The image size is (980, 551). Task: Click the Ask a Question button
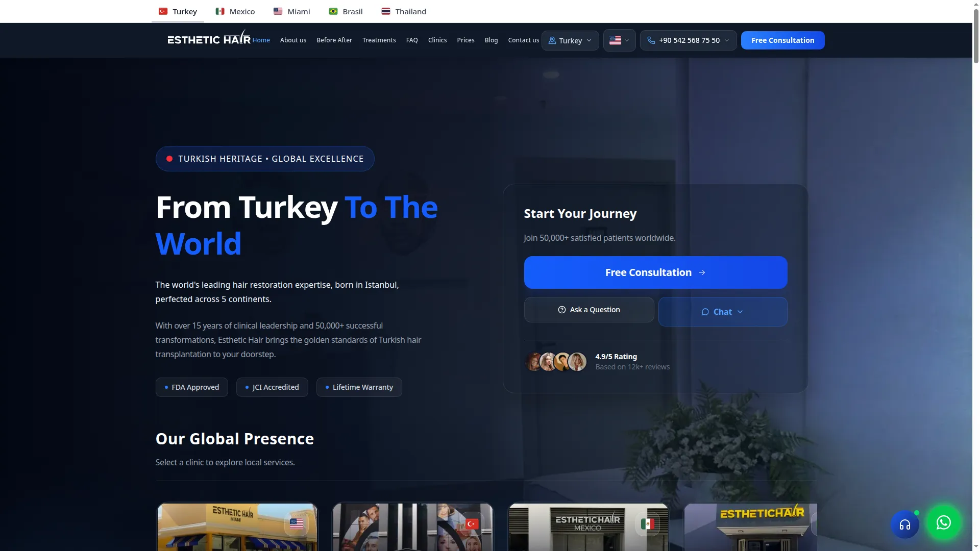[x=589, y=310]
